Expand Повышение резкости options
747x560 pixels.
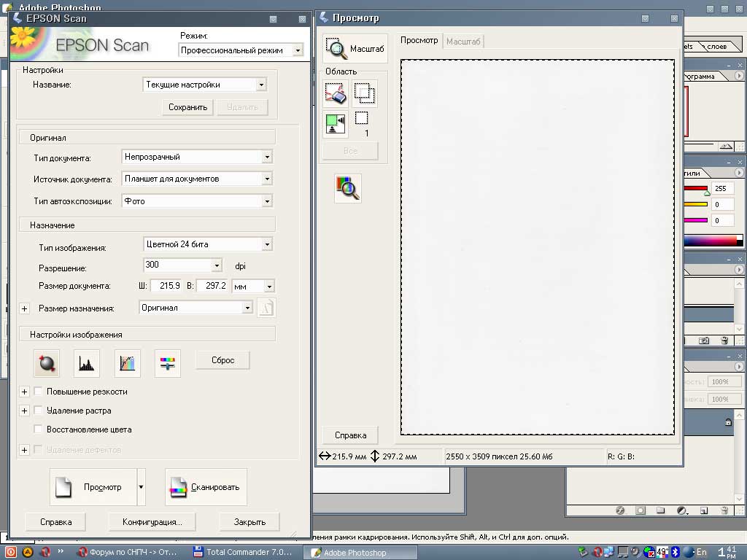[x=24, y=392]
